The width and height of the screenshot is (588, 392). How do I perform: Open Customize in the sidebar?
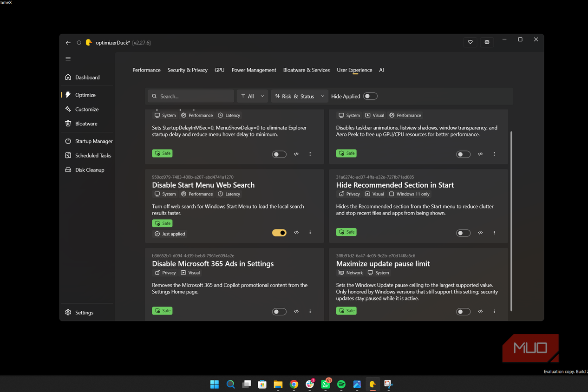click(x=87, y=109)
